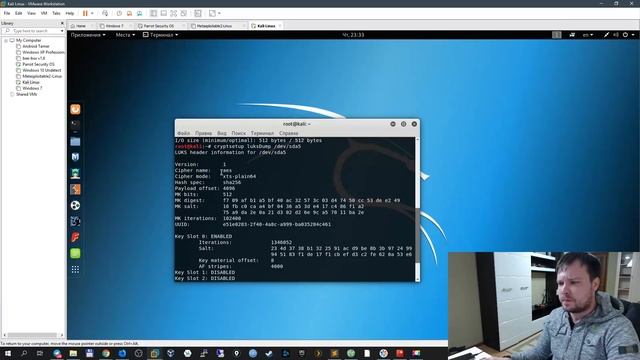Launch Faraday red F icon in dock
The height and width of the screenshot is (360, 640).
pyautogui.click(x=75, y=237)
